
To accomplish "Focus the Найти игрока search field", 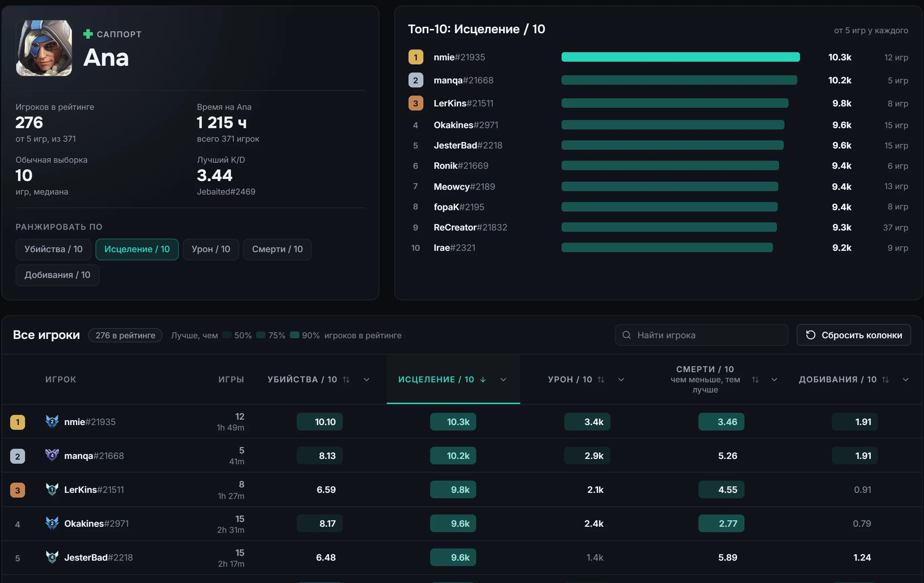I will (701, 335).
